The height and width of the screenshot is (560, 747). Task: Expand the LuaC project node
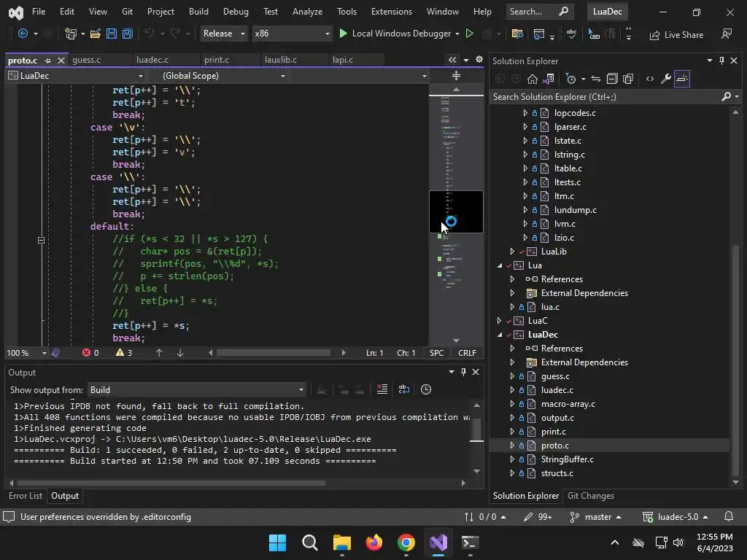click(x=499, y=321)
